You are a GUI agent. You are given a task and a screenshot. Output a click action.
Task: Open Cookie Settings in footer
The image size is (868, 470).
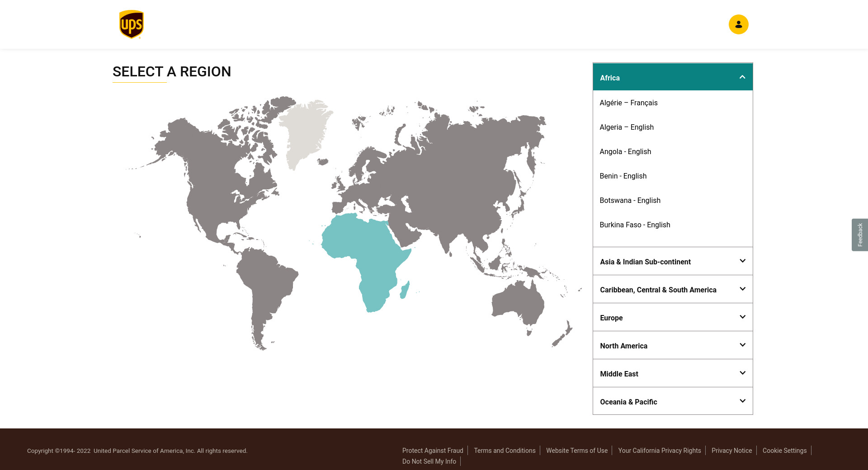tap(784, 451)
